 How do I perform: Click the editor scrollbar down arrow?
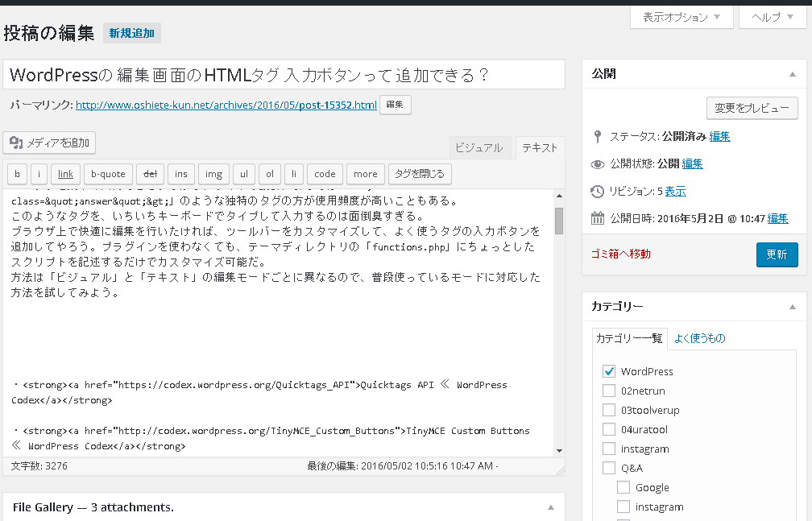(x=559, y=451)
